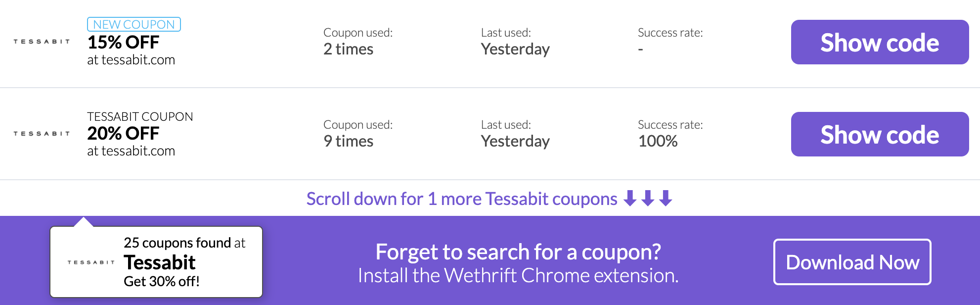Click Tessabit store name in popup
This screenshot has width=980, height=305.
[160, 262]
